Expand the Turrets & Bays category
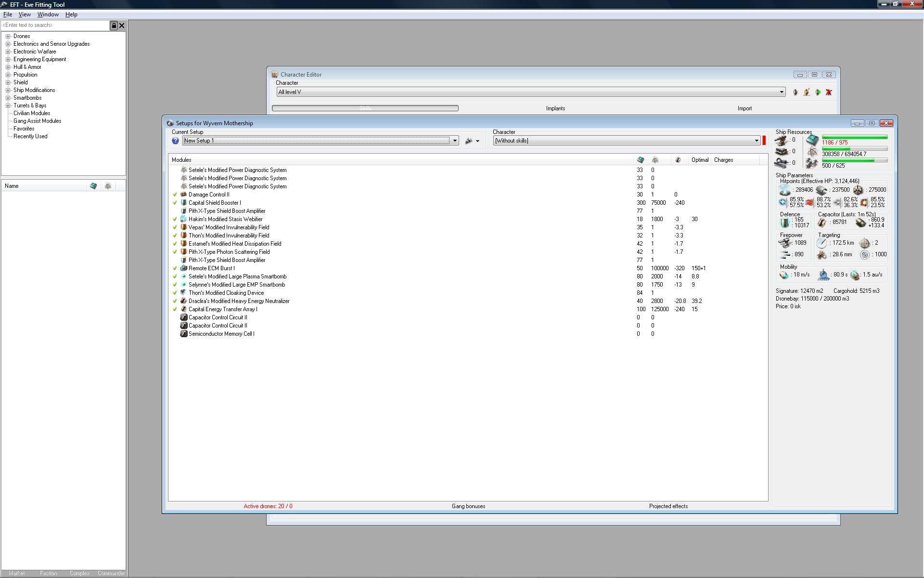924x578 pixels. 8,105
